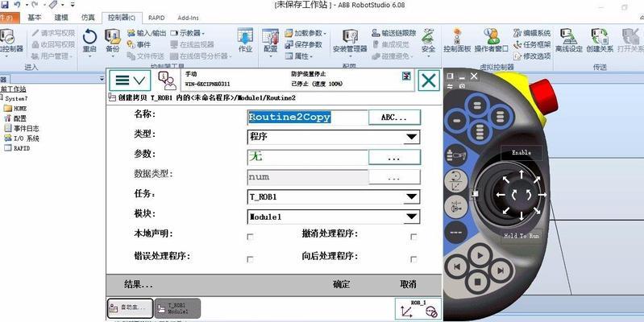Open the 安全 safety tool
The image size is (644, 322).
tap(428, 40)
